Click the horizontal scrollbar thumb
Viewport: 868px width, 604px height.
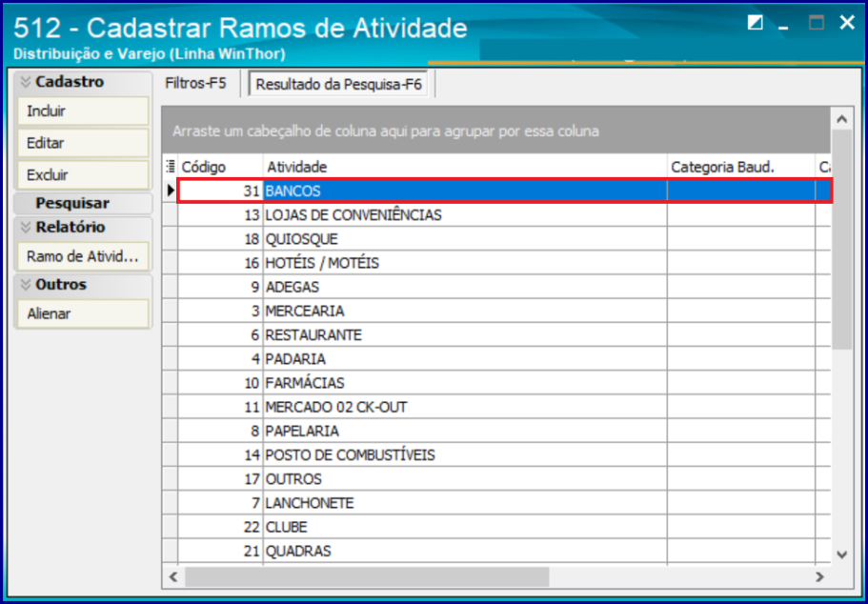pyautogui.click(x=367, y=577)
